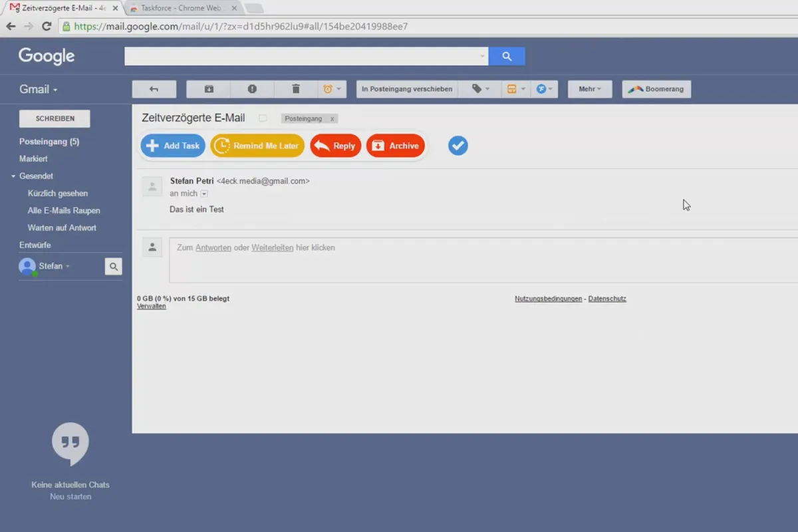Open Kürzlich gesehen label

coord(58,194)
